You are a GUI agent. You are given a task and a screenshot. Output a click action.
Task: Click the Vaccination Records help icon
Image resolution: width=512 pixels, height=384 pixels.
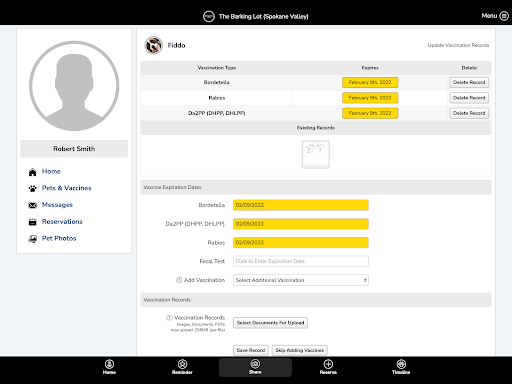(x=169, y=317)
